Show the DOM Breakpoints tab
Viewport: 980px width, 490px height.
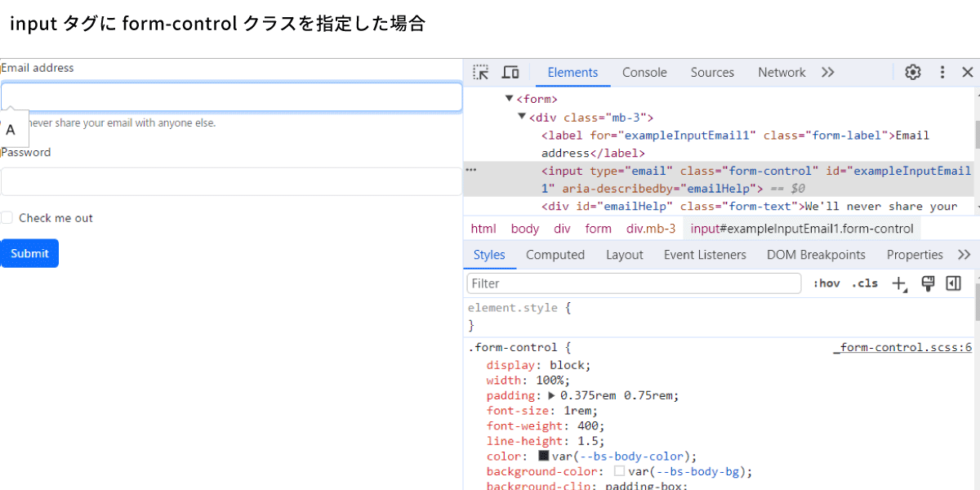click(816, 255)
